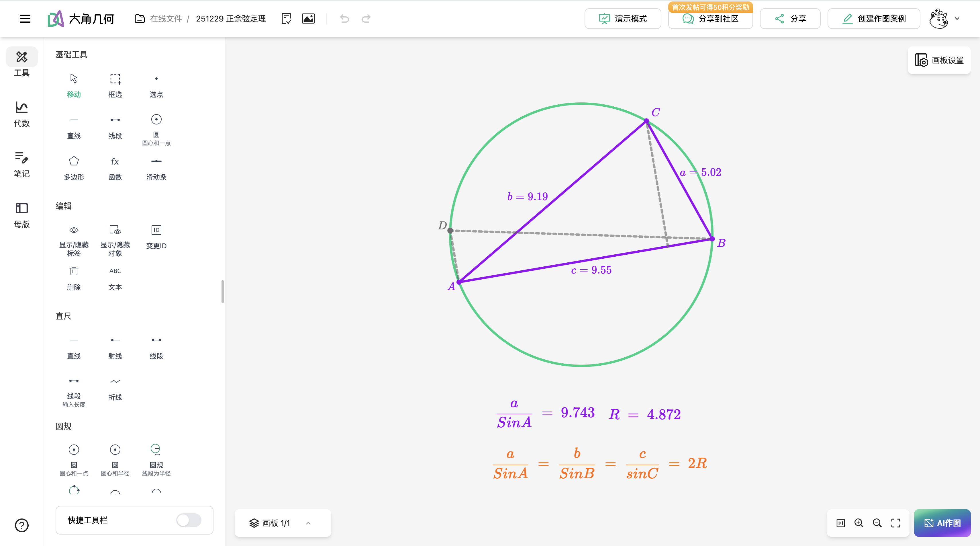Undo the last action
The image size is (980, 546).
pos(345,18)
